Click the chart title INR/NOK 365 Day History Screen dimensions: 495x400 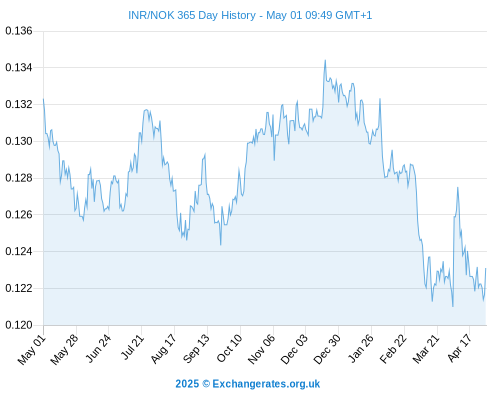[192, 15]
